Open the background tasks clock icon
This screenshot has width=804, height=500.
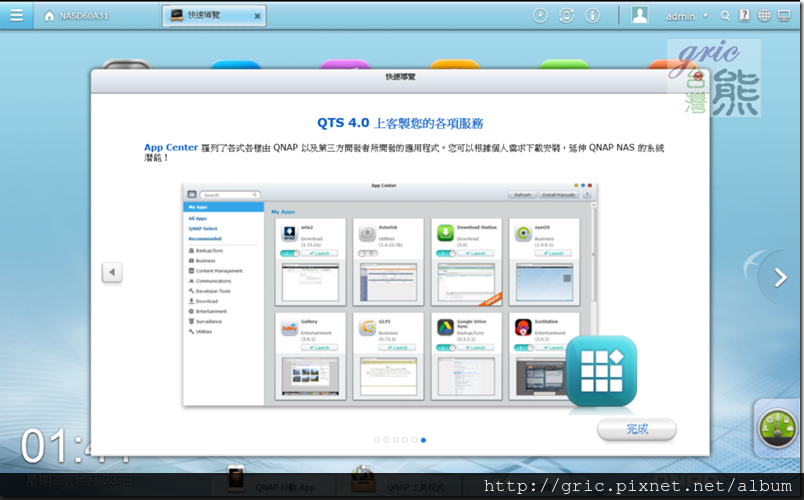[x=540, y=16]
